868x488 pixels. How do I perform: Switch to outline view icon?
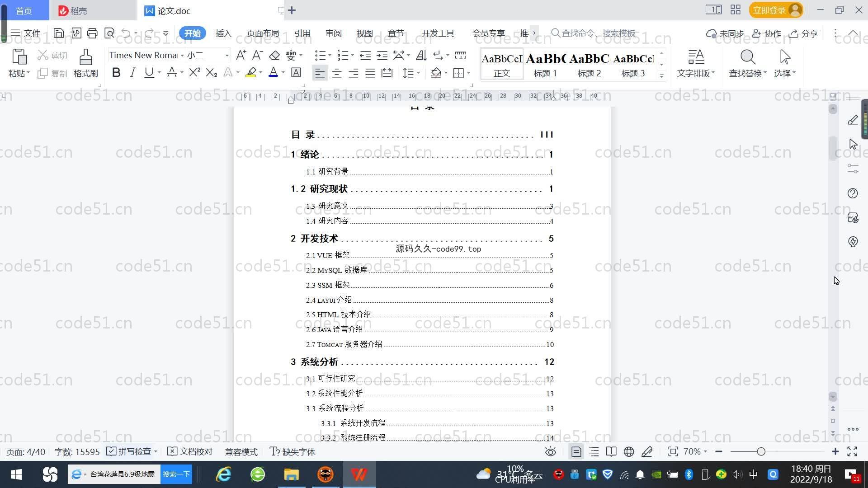point(594,451)
